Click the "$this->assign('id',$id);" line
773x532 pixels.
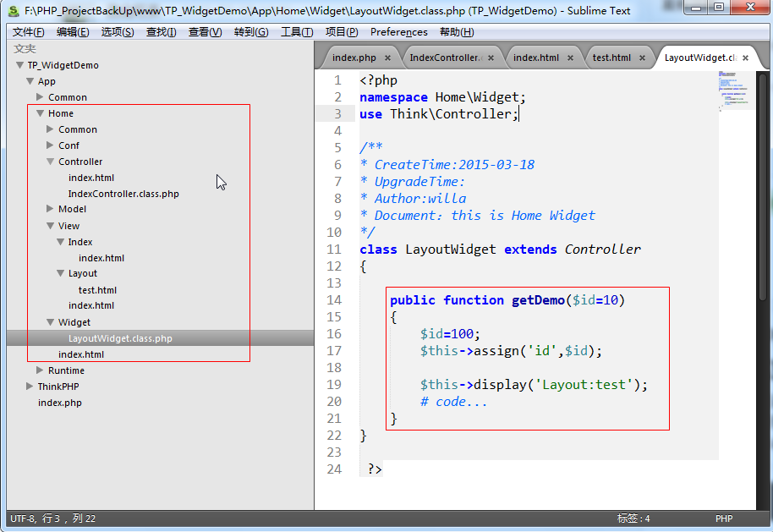[x=511, y=350]
